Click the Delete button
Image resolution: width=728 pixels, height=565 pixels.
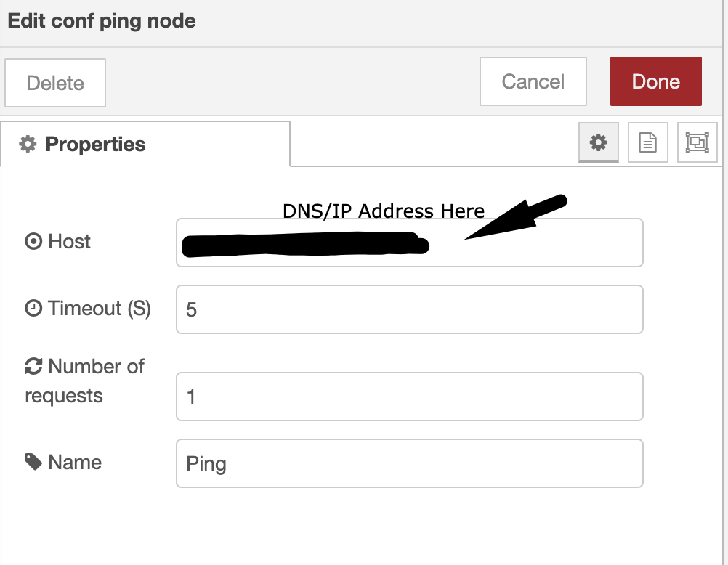55,83
